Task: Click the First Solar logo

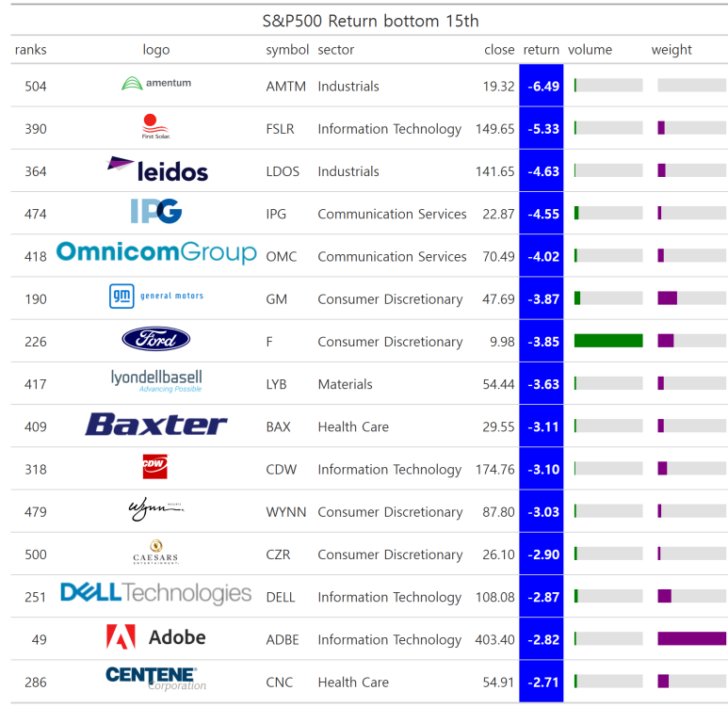Action: pos(156,126)
